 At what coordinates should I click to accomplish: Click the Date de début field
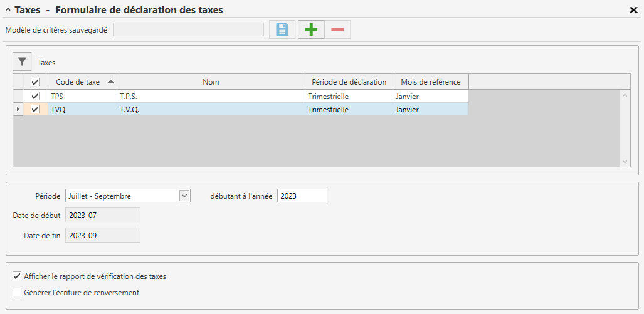click(x=103, y=215)
